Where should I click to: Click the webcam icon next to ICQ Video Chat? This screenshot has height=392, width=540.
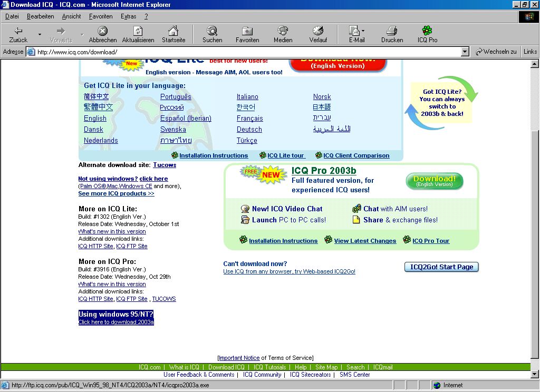coord(245,209)
